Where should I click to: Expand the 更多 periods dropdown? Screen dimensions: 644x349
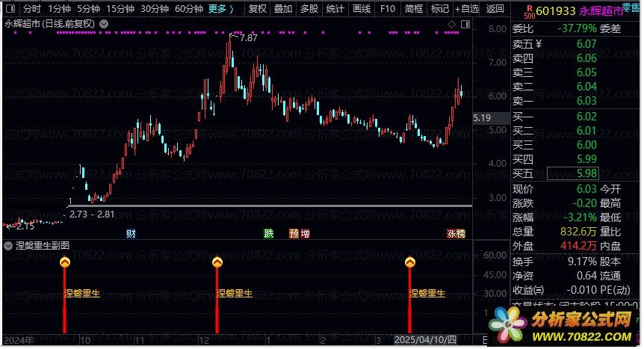click(x=220, y=9)
